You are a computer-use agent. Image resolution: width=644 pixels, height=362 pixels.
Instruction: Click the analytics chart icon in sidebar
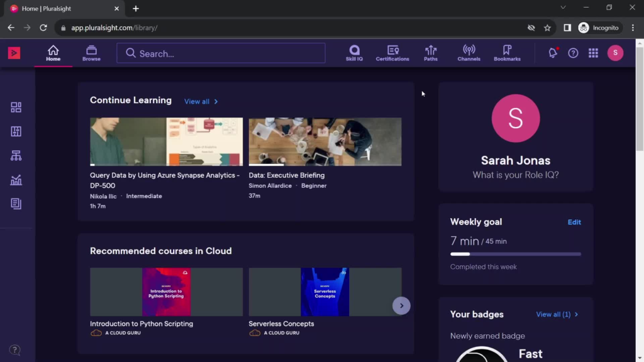click(x=16, y=180)
